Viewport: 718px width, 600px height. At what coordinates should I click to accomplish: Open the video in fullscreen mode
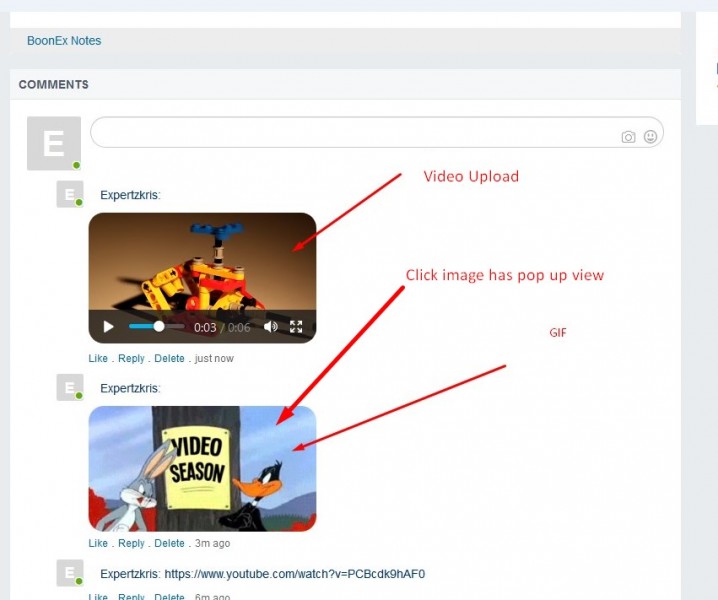click(296, 327)
